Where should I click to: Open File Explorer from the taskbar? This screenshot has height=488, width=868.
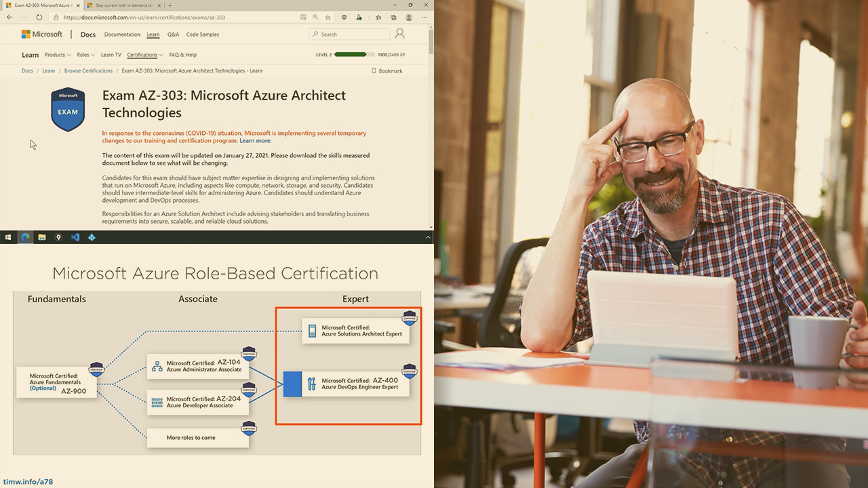(42, 237)
